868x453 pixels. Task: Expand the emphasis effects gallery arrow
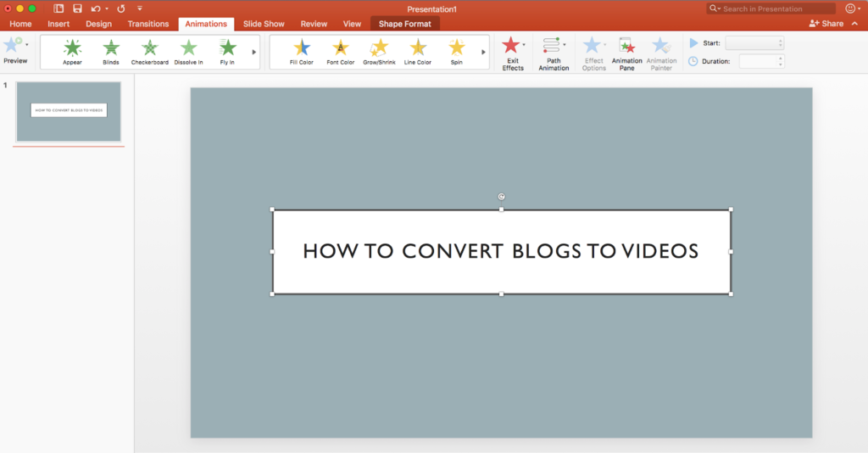click(x=484, y=52)
